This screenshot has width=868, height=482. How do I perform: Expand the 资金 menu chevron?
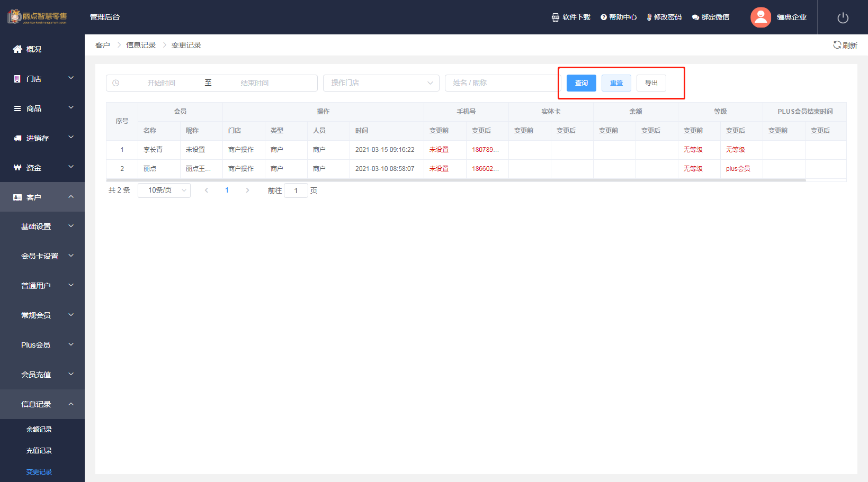coord(71,167)
